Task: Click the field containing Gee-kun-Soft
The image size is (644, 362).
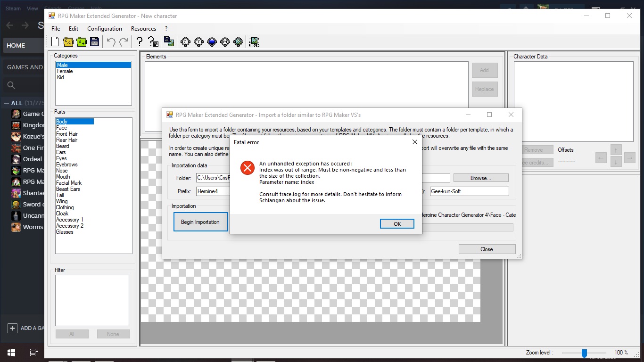Action: pyautogui.click(x=469, y=191)
